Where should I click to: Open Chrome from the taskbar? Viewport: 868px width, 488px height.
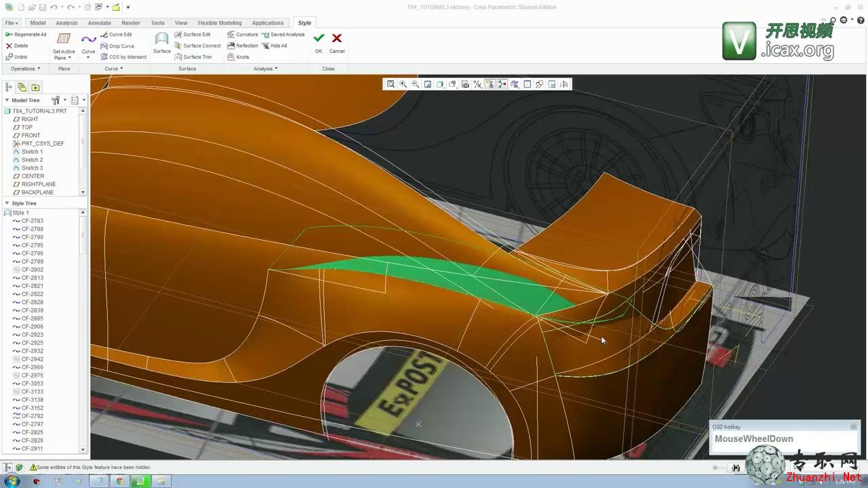[119, 481]
